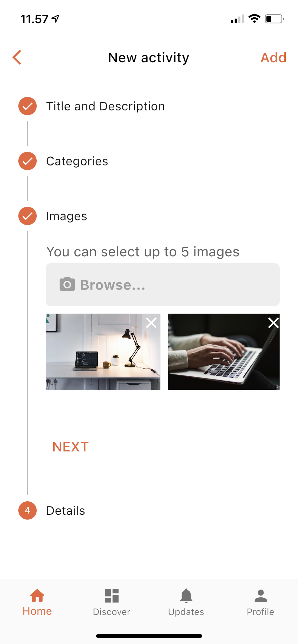The image size is (298, 644).
Task: Select the Title and Description checkmark
Action: pos(28,106)
